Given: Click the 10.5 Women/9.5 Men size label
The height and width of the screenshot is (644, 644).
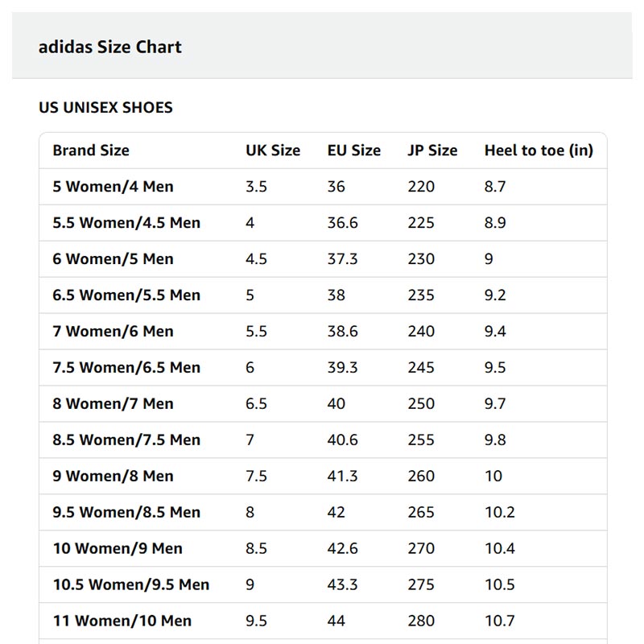Looking at the screenshot, I should (x=131, y=585).
